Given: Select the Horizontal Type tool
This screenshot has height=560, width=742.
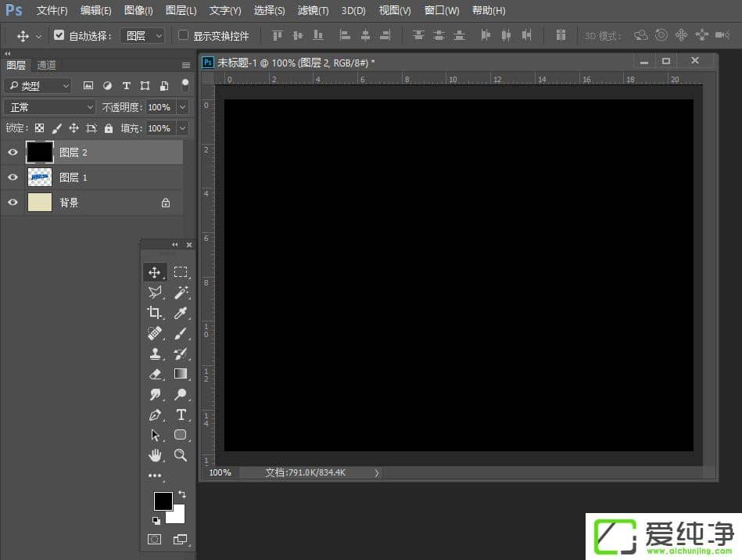Looking at the screenshot, I should click(x=181, y=415).
